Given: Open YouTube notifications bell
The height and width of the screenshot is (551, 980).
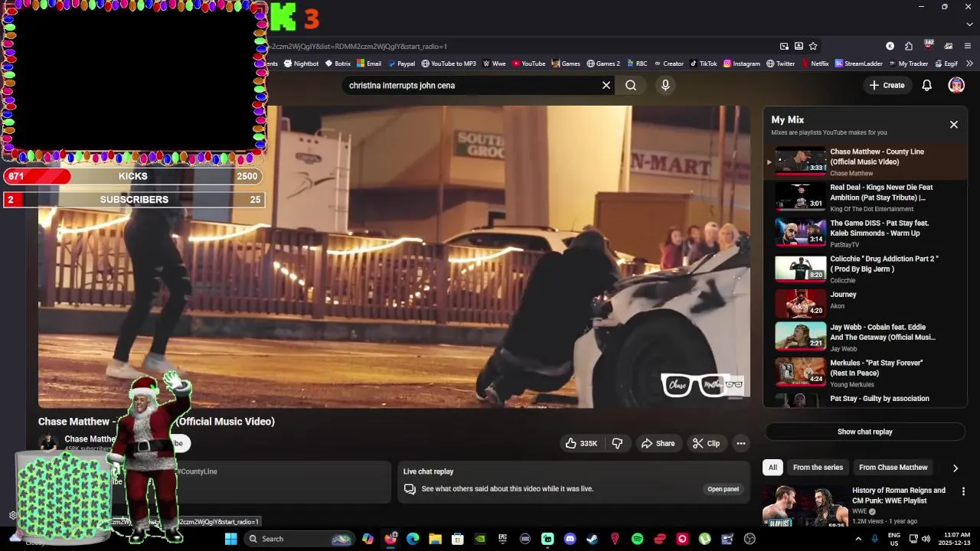Looking at the screenshot, I should click(x=926, y=85).
